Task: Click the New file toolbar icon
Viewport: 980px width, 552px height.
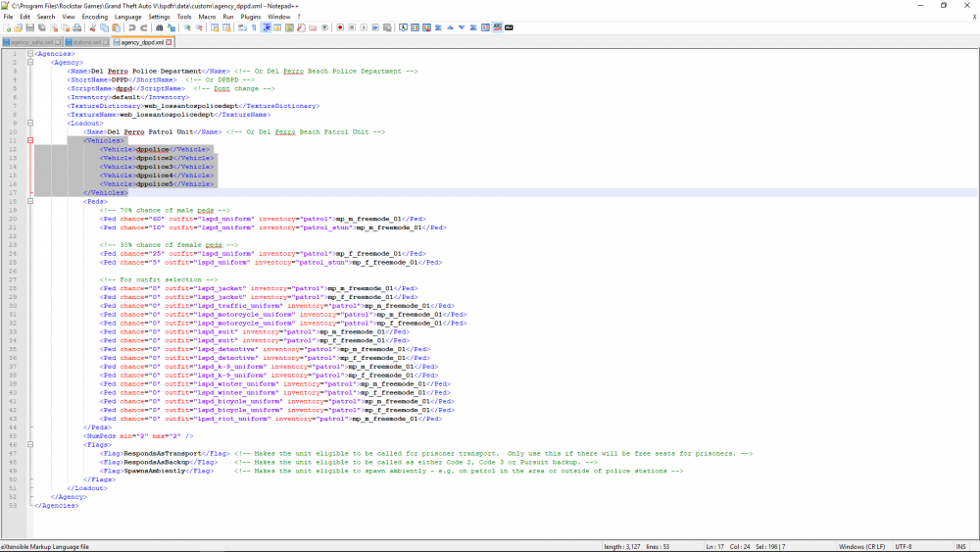Action: 6,27
